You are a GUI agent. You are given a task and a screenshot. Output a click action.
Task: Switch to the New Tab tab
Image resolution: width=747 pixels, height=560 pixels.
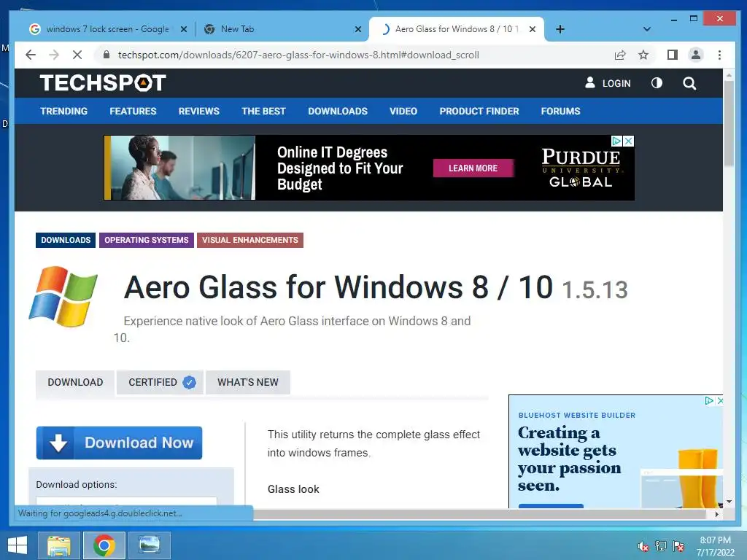tap(281, 29)
